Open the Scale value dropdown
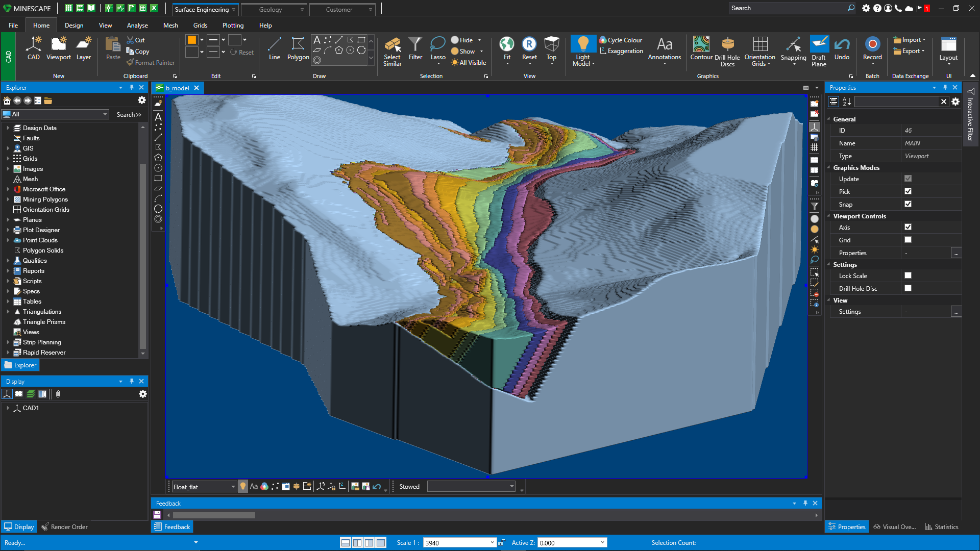The height and width of the screenshot is (551, 980). click(x=492, y=543)
